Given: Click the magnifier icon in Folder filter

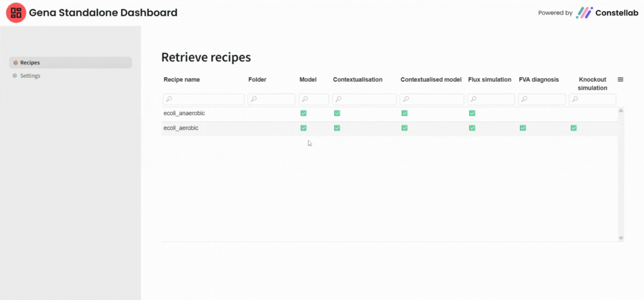Looking at the screenshot, I should click(x=253, y=100).
